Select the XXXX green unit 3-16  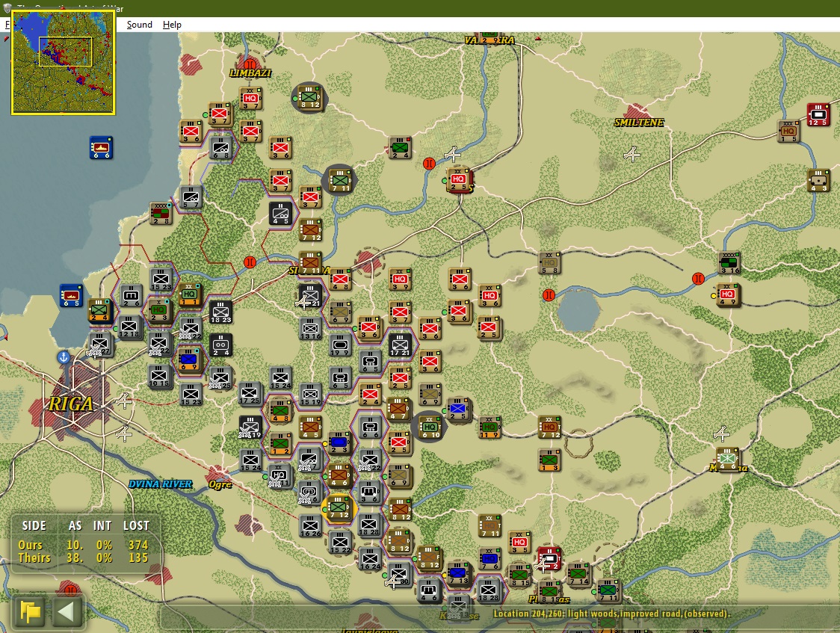point(729,262)
